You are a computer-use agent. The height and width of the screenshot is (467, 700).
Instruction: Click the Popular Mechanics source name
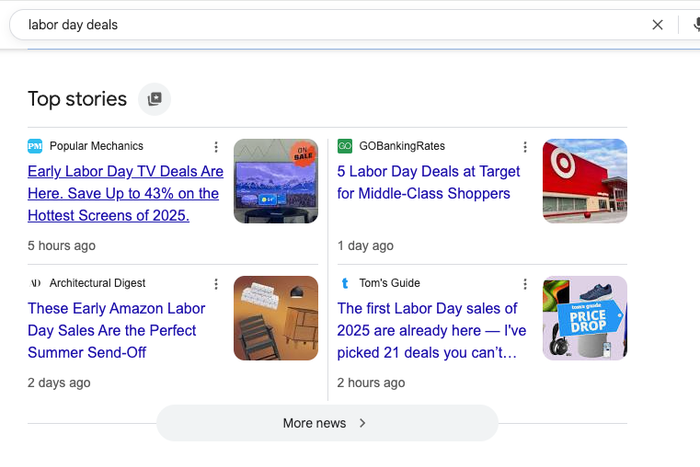[96, 146]
